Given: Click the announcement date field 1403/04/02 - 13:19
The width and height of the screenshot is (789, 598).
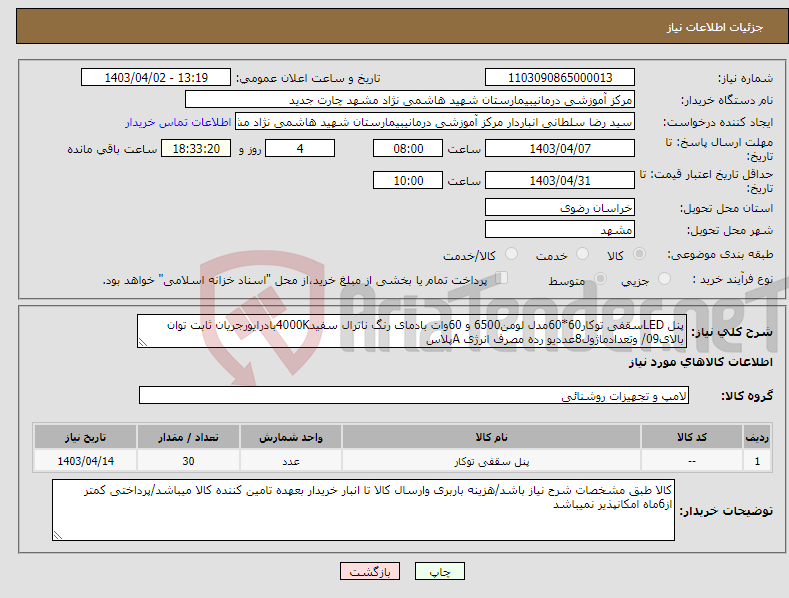Looking at the screenshot, I should [156, 78].
